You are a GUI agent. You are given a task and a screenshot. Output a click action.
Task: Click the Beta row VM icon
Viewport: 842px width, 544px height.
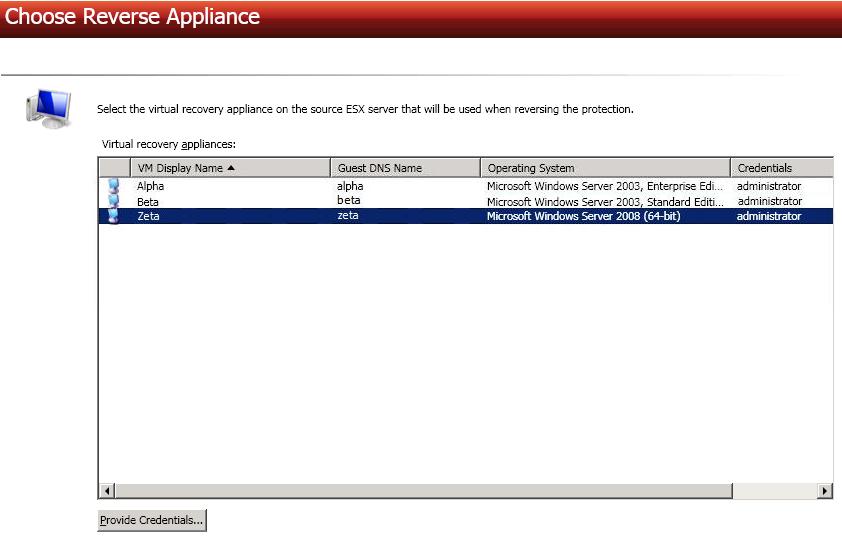pos(113,201)
